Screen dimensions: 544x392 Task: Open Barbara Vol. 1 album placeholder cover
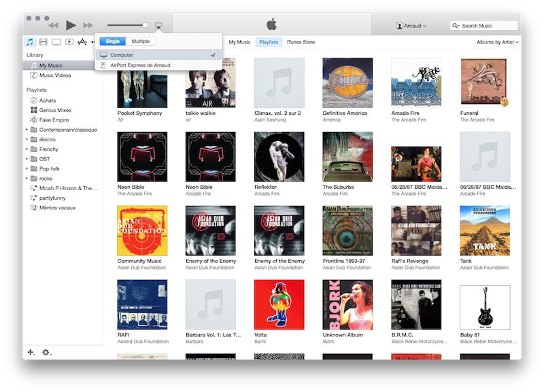211,304
